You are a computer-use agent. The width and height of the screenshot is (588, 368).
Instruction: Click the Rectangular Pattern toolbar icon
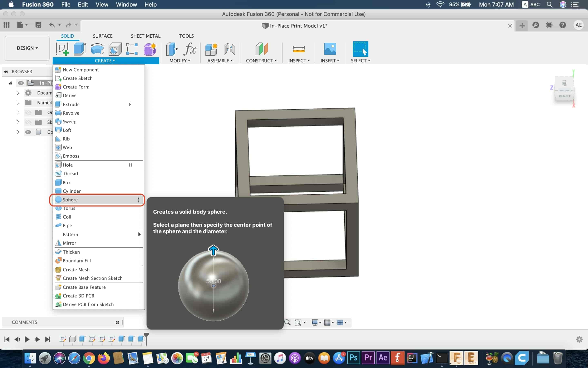tap(132, 49)
